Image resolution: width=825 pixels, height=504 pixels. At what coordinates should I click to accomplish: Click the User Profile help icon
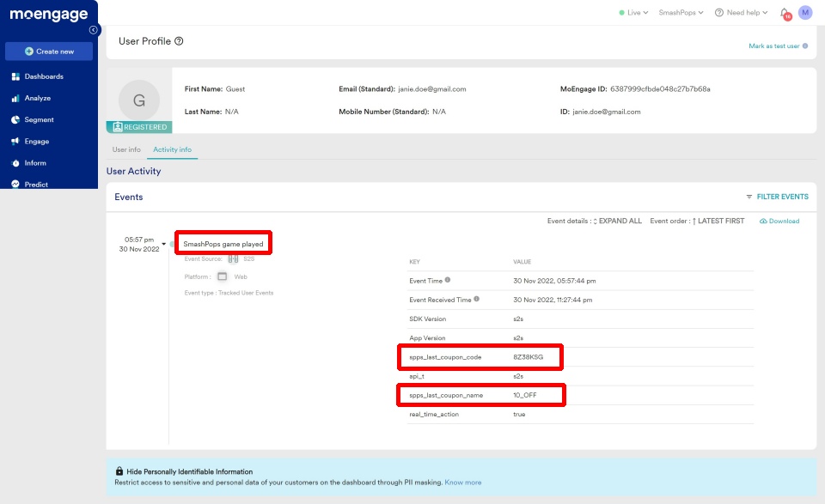click(179, 41)
